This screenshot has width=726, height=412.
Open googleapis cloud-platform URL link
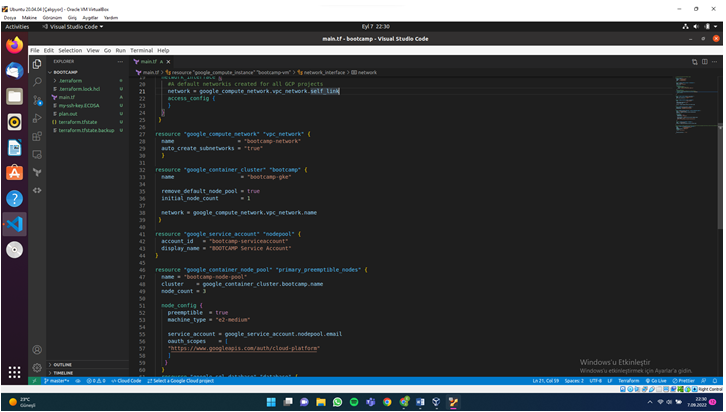244,348
